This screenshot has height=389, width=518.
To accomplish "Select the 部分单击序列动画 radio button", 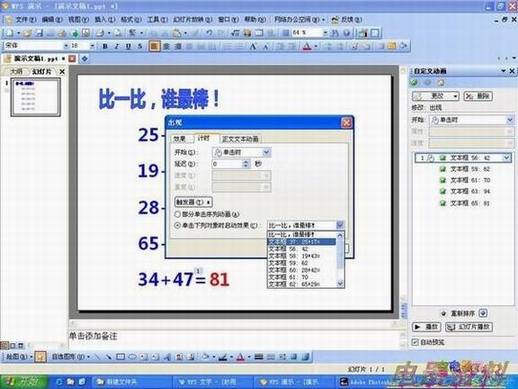I will click(x=178, y=214).
